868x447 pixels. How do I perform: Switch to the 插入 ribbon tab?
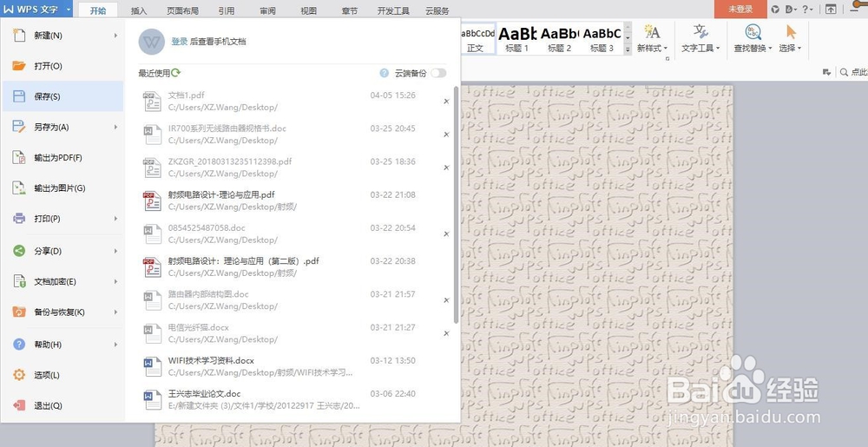[139, 10]
